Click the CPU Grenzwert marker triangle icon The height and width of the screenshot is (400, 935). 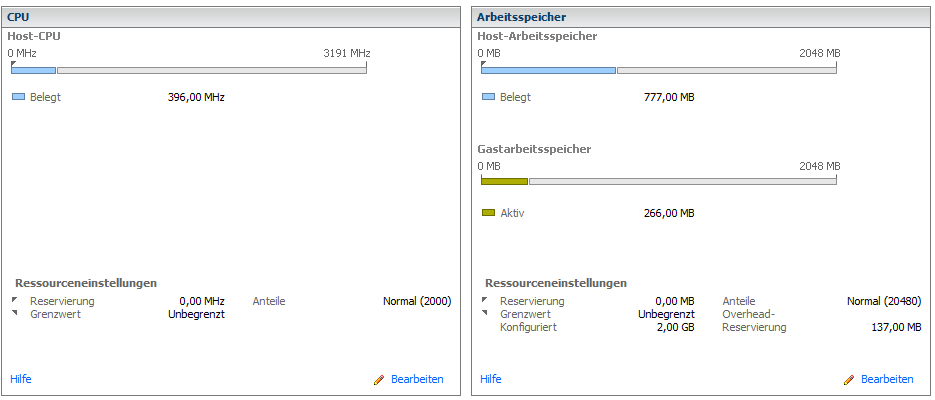15,313
